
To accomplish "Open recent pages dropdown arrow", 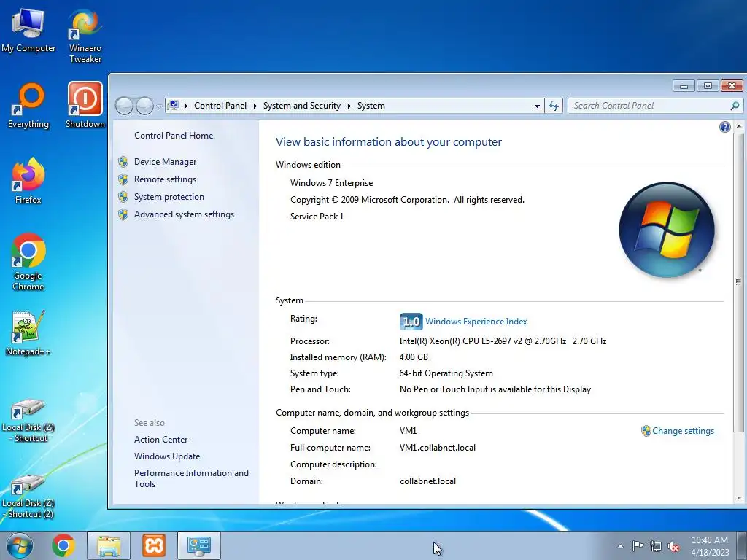I will [x=160, y=106].
